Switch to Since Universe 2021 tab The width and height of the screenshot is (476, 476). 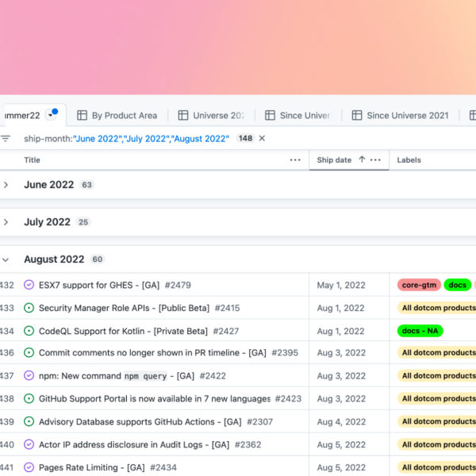point(400,115)
